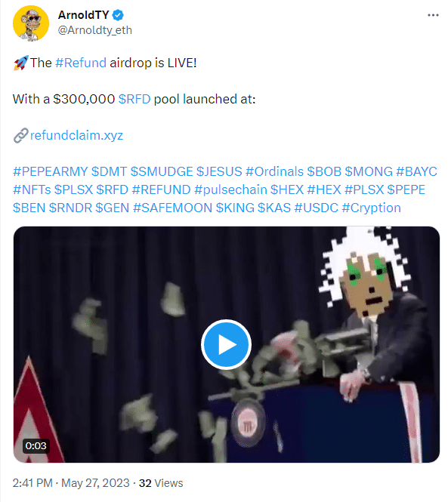Click the chain link icon

pos(20,135)
